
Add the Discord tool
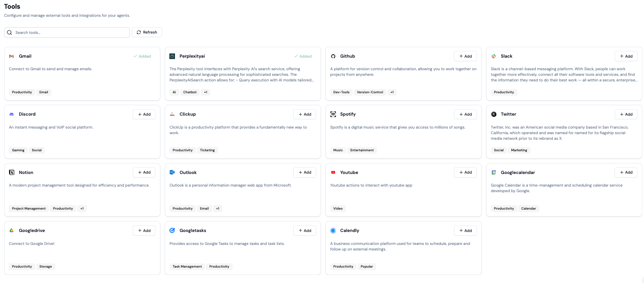[144, 114]
